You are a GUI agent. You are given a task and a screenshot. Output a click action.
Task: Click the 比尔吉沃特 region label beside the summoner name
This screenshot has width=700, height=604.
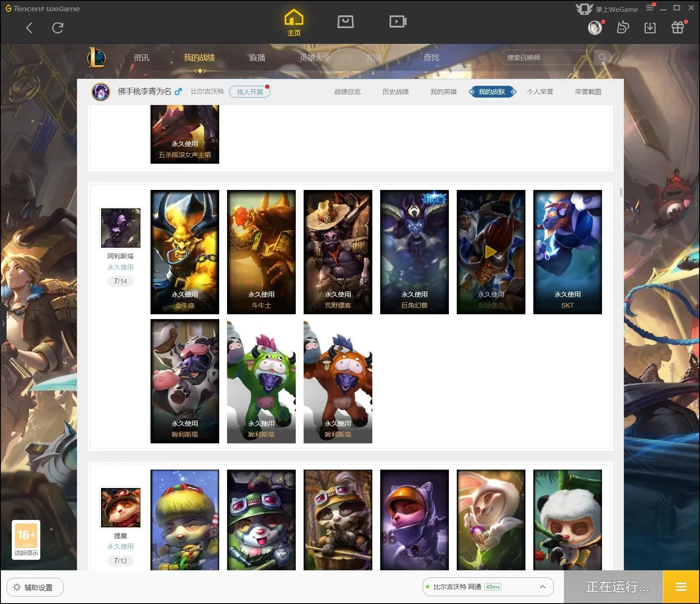click(x=207, y=91)
